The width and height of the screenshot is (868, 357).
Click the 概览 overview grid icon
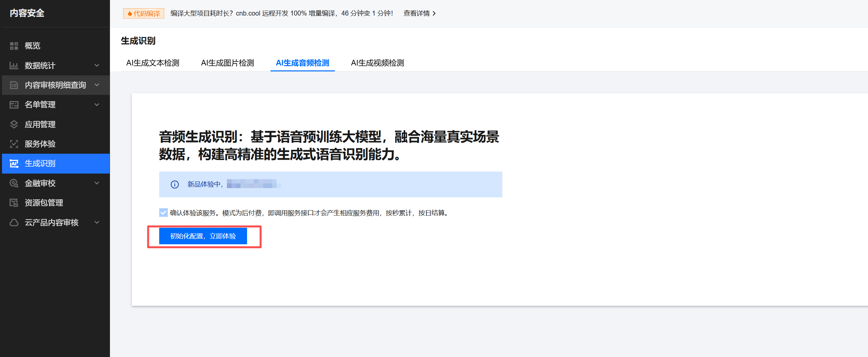[x=14, y=46]
